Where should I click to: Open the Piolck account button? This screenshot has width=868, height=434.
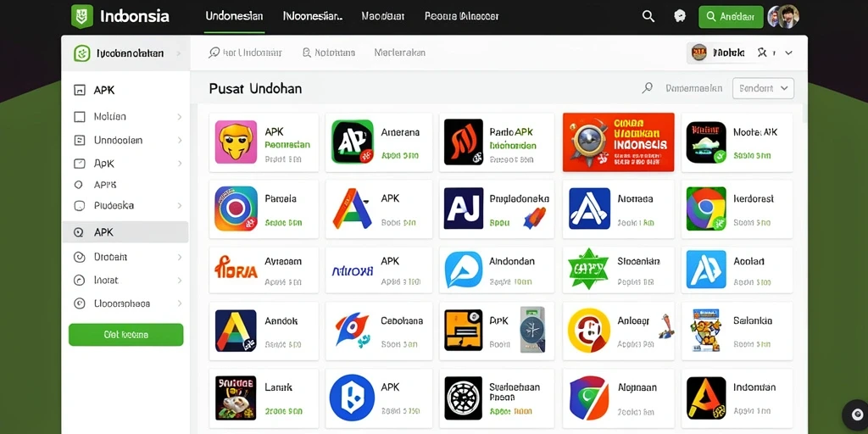click(719, 53)
